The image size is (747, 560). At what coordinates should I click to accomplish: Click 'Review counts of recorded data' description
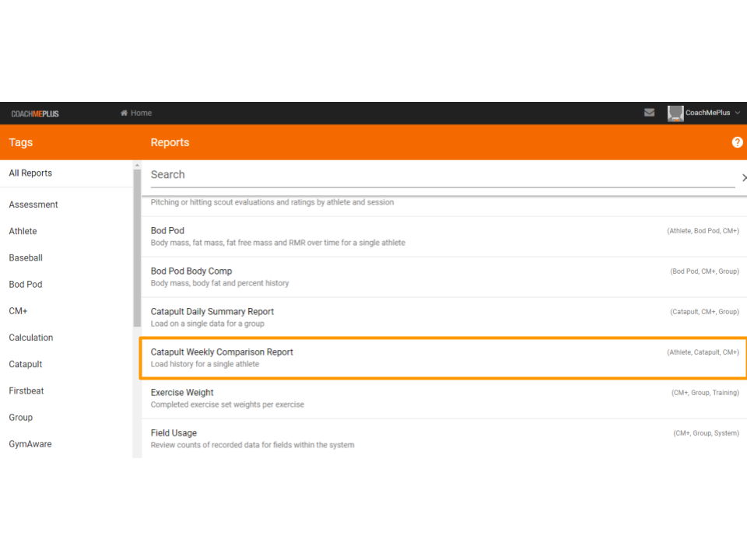point(252,445)
